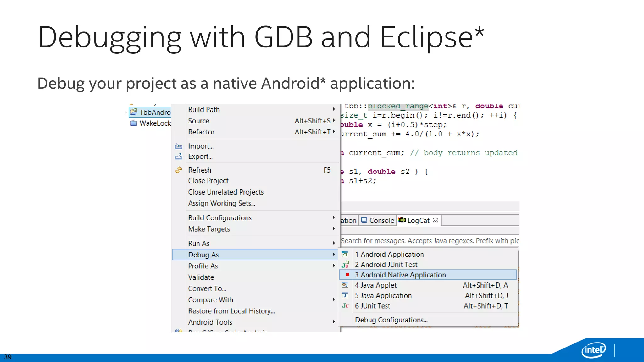Open the Refactor submenu arrow
This screenshot has height=362, width=644.
(x=334, y=132)
